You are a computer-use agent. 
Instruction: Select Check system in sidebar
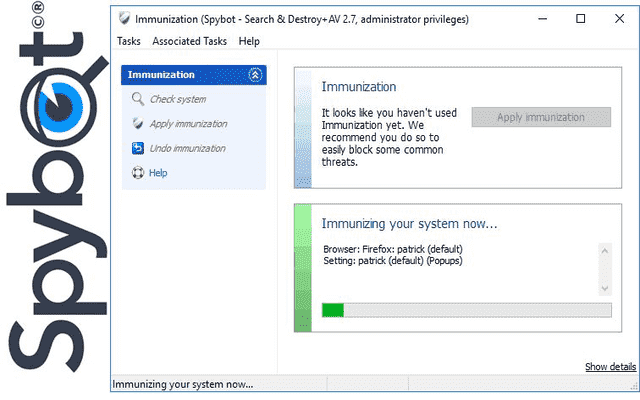coord(178,99)
